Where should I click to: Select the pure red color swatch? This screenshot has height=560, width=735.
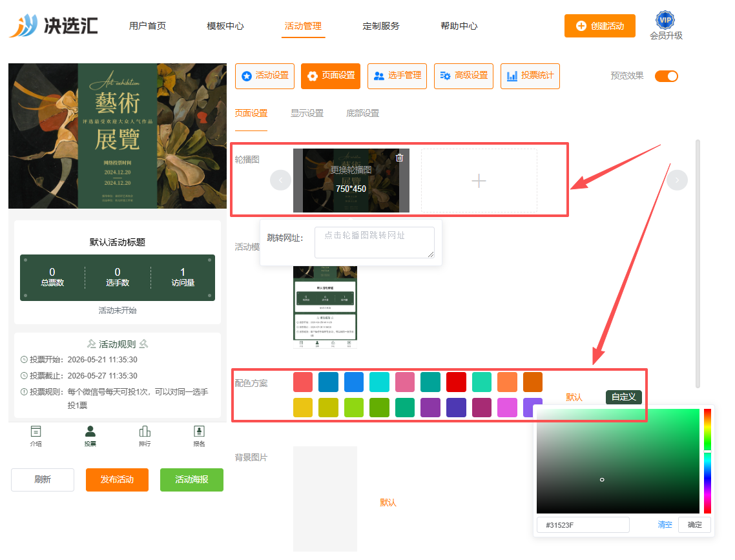tap(456, 382)
